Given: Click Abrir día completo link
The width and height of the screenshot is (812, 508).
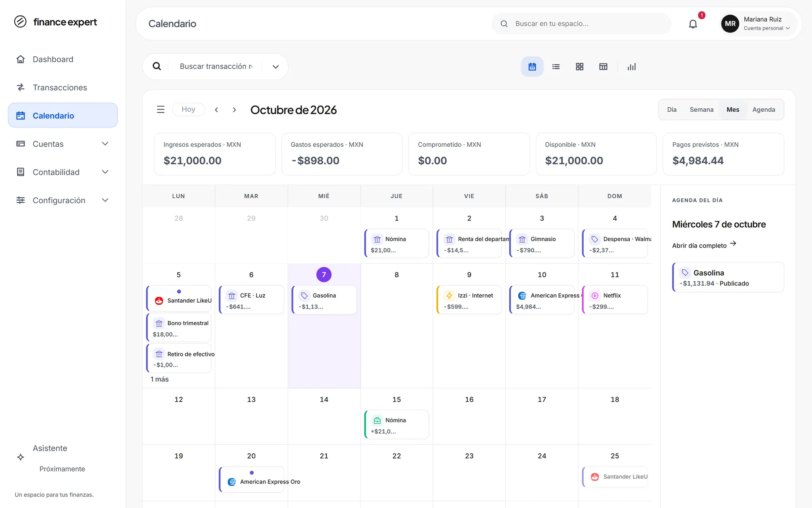Looking at the screenshot, I should 704,245.
